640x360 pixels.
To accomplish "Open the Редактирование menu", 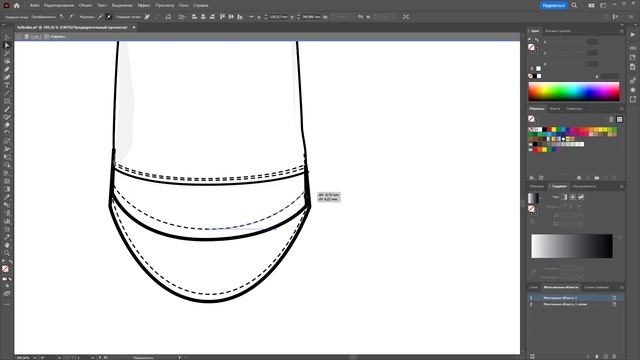I will click(x=59, y=6).
